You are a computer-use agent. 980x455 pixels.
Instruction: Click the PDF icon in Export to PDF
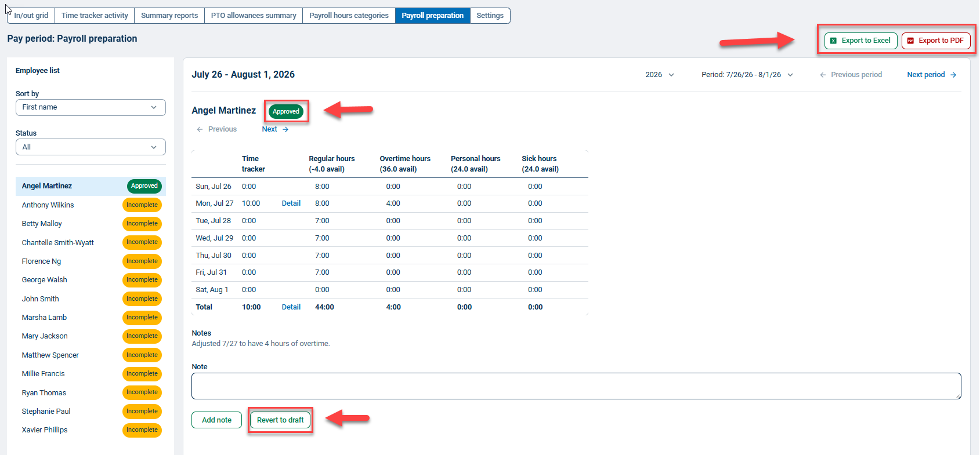910,41
